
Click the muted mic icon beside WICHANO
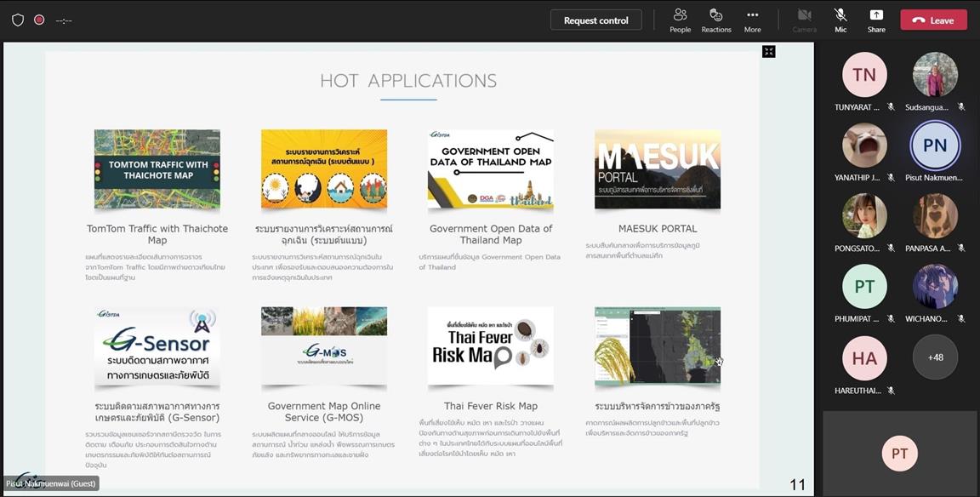click(x=961, y=319)
